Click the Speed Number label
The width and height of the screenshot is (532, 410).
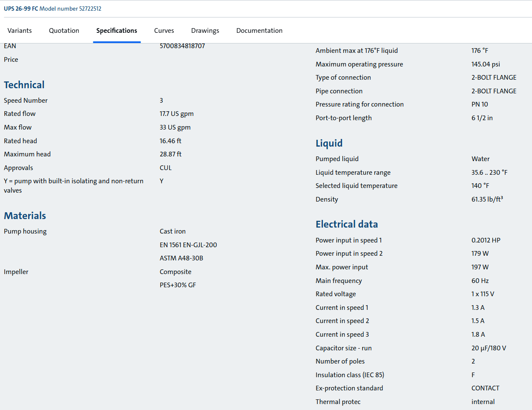click(x=26, y=101)
